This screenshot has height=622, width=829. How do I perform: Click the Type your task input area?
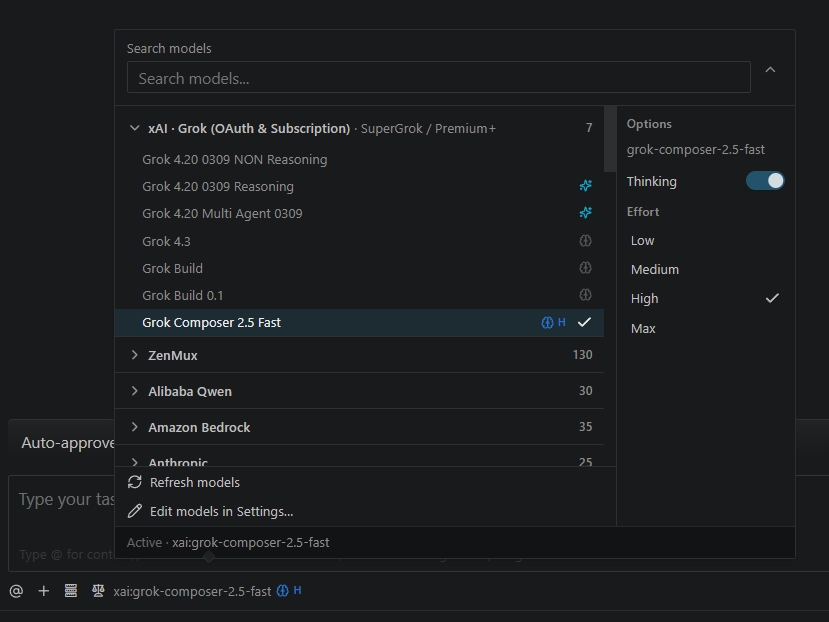tap(66, 499)
